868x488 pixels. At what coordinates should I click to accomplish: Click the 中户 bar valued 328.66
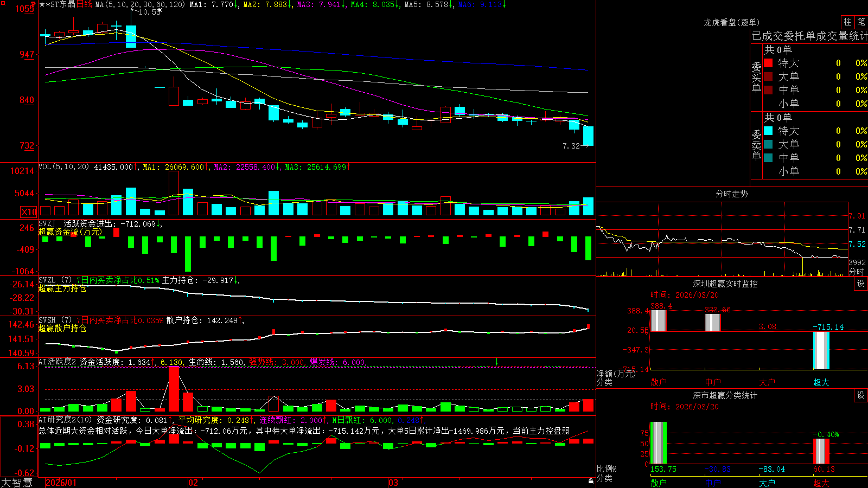point(712,322)
